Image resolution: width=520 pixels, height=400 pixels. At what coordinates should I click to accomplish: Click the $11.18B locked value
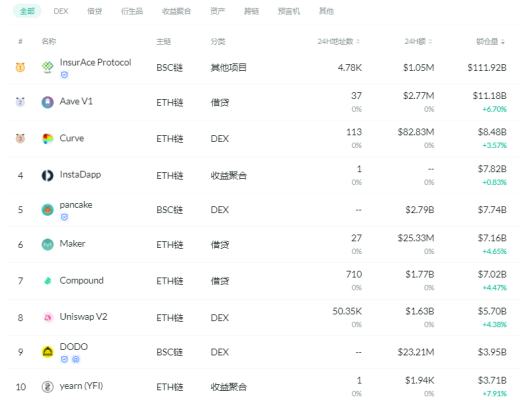click(x=489, y=96)
